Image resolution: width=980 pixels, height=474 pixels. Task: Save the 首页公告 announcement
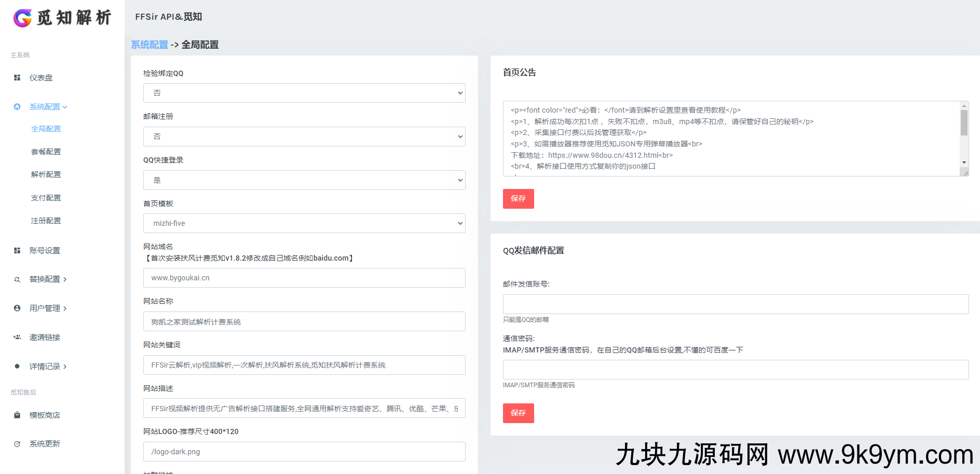point(518,198)
